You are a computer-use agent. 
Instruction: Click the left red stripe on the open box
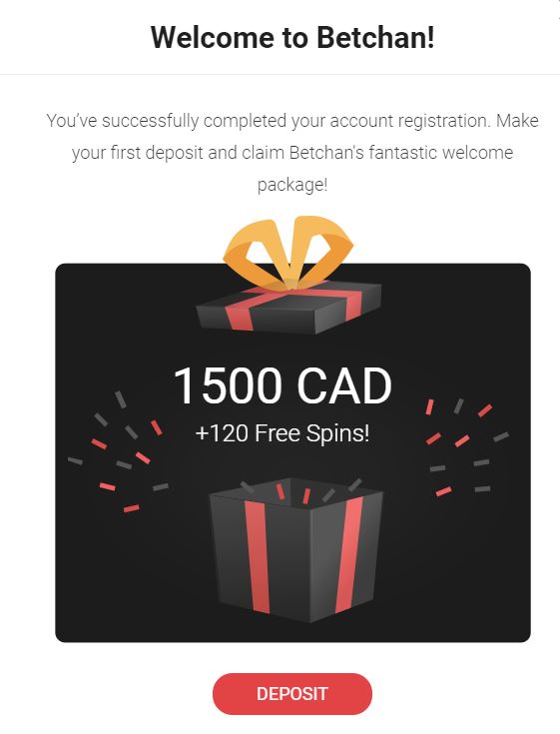click(x=257, y=557)
